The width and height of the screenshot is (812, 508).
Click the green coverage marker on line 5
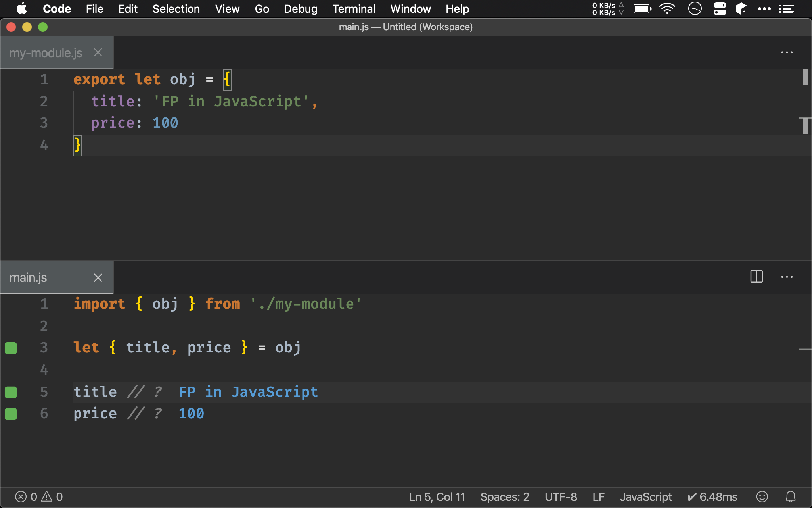pyautogui.click(x=11, y=392)
